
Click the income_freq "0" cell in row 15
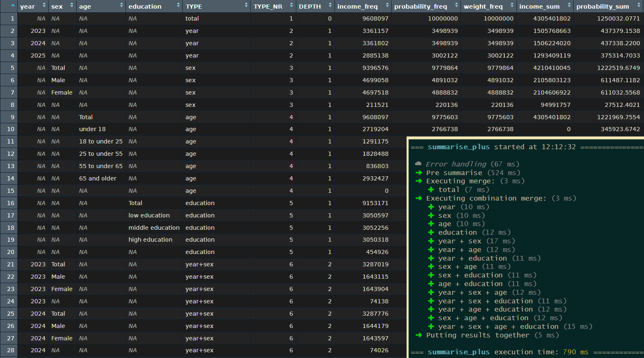tap(386, 191)
